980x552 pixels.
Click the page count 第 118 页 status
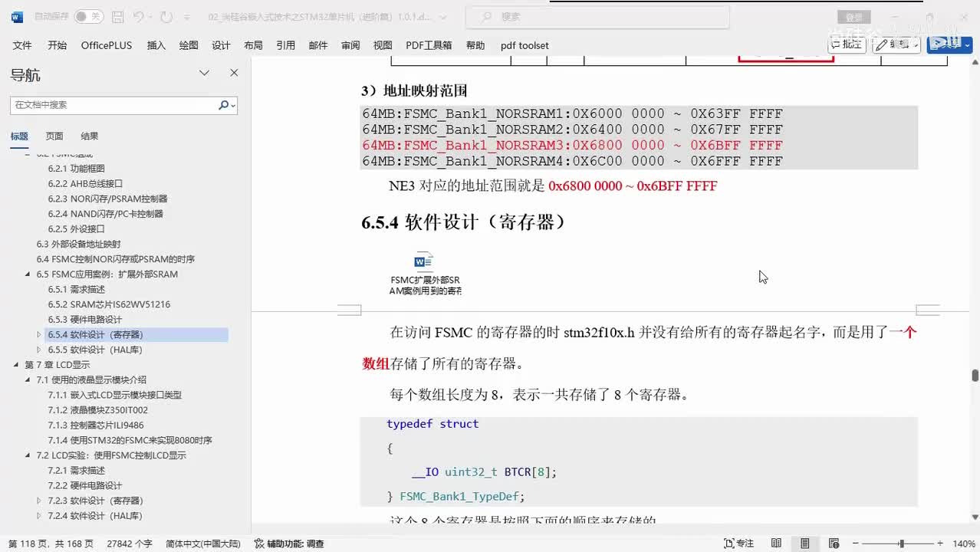click(51, 544)
